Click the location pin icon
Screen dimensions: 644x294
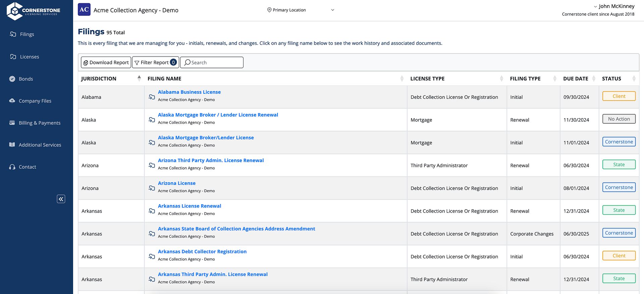(269, 10)
